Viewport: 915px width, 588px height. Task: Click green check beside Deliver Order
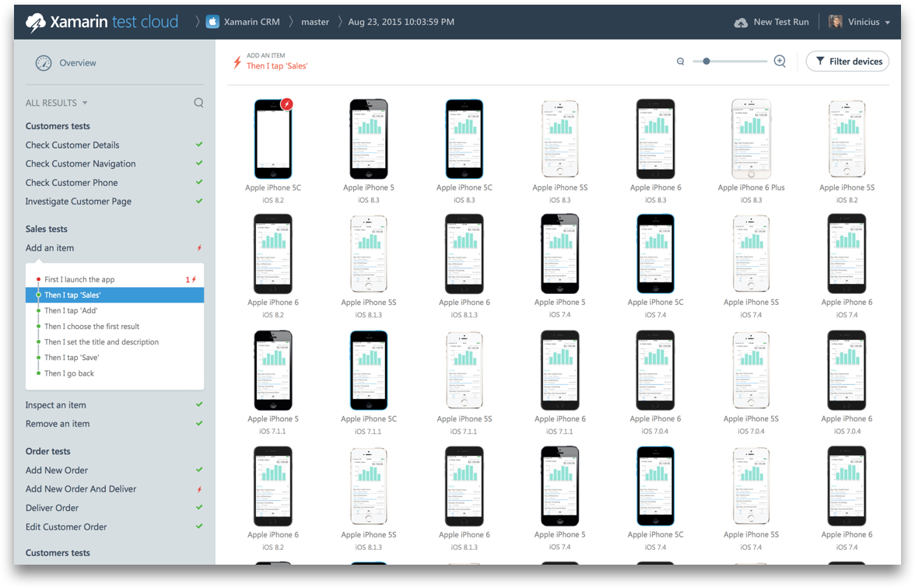coord(199,507)
